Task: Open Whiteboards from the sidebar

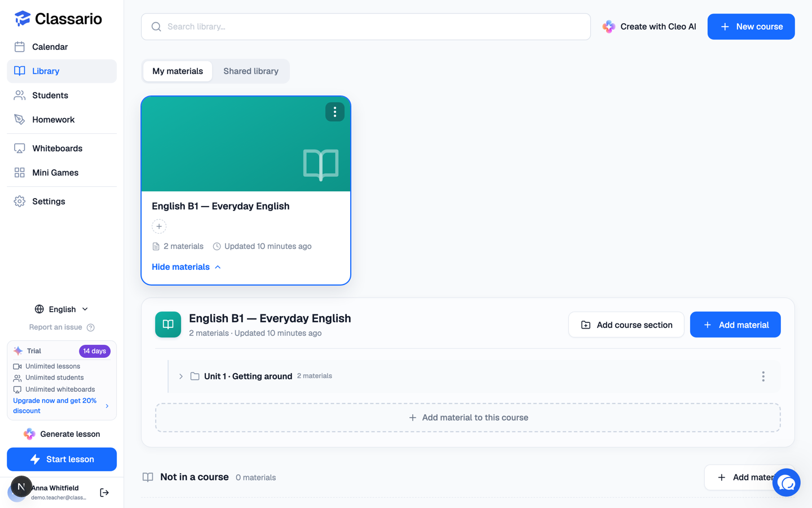Action: tap(61, 148)
